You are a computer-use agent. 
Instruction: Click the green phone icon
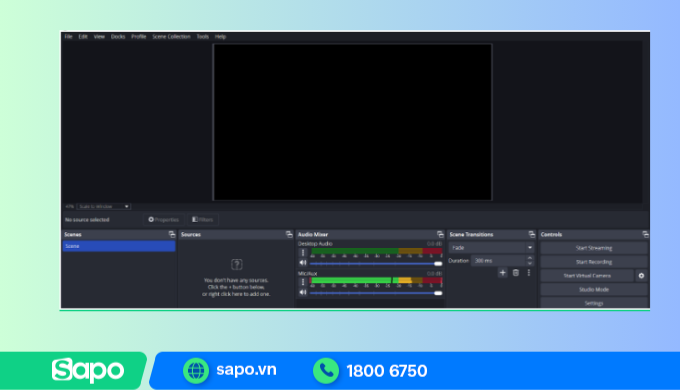[326, 370]
